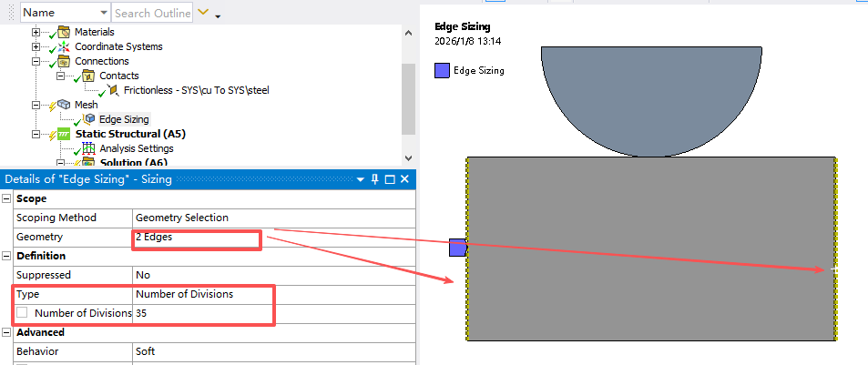The image size is (868, 365).
Task: Collapse the Scope section in Details
Action: click(x=6, y=198)
